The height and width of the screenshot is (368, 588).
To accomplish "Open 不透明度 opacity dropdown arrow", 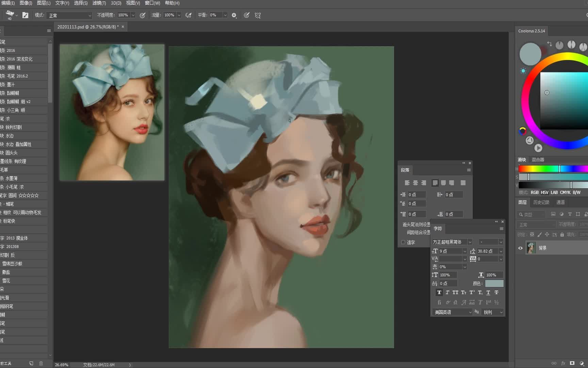I will pos(133,15).
